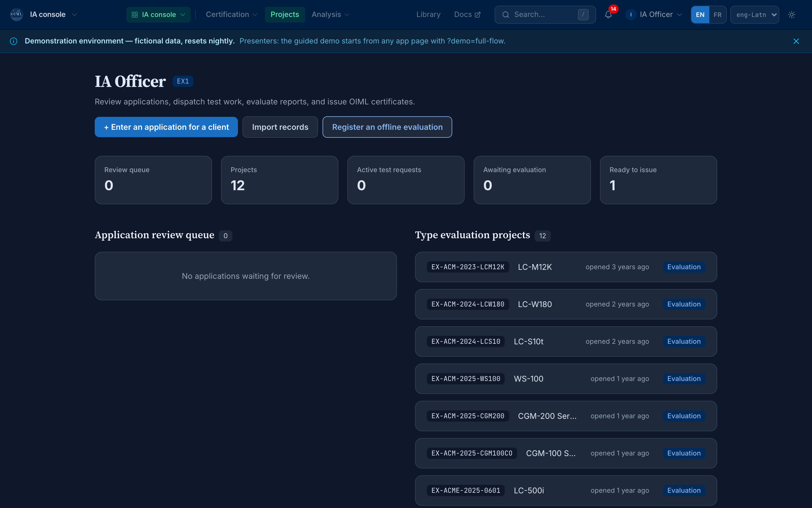Open project EX-ACM-2025-CGM100CO
812x508 pixels.
(x=566, y=454)
